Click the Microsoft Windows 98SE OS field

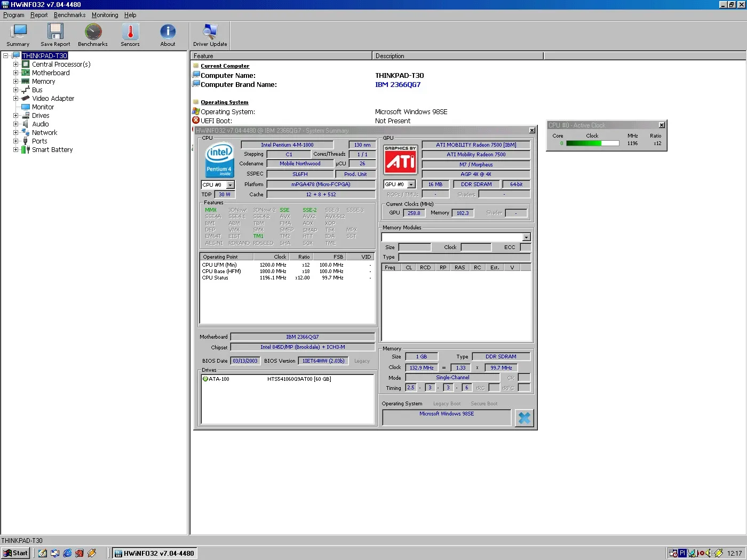(x=447, y=417)
